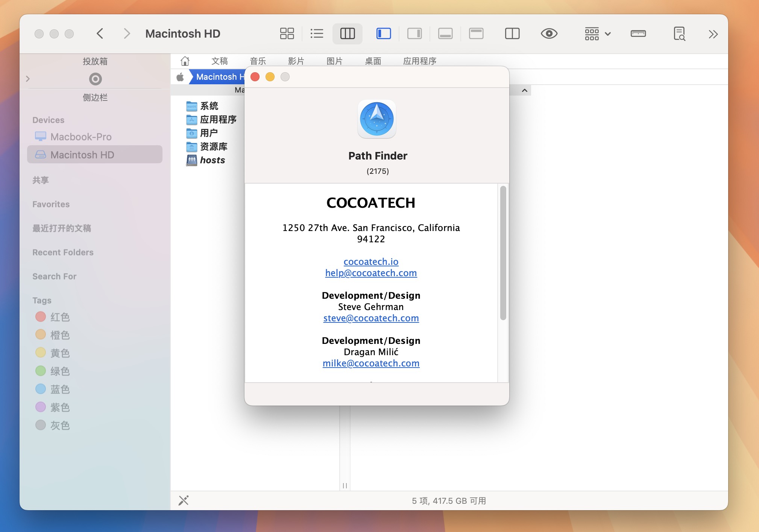Click the cocoatech.io hyperlink
This screenshot has height=532, width=759.
pyautogui.click(x=371, y=261)
